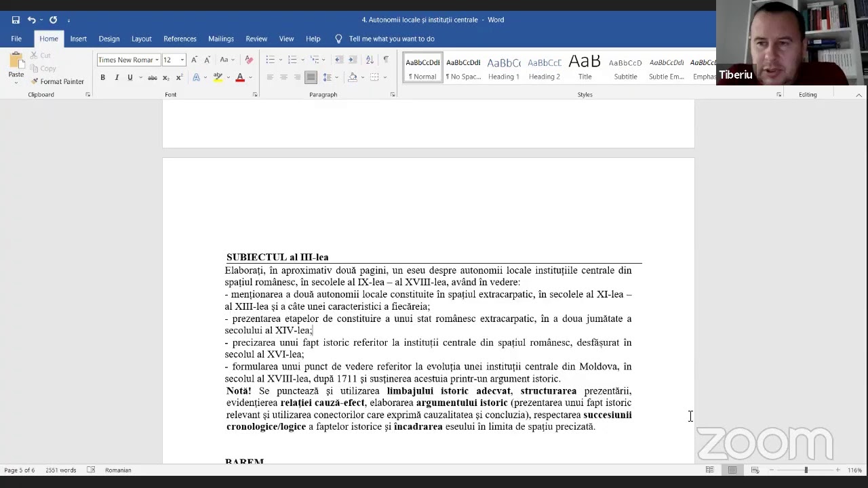Viewport: 868px width, 488px height.
Task: Switch to the References tab
Action: 180,39
